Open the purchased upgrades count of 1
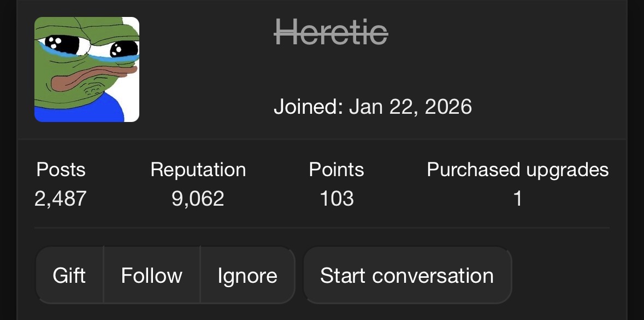This screenshot has height=320, width=644. tap(517, 198)
